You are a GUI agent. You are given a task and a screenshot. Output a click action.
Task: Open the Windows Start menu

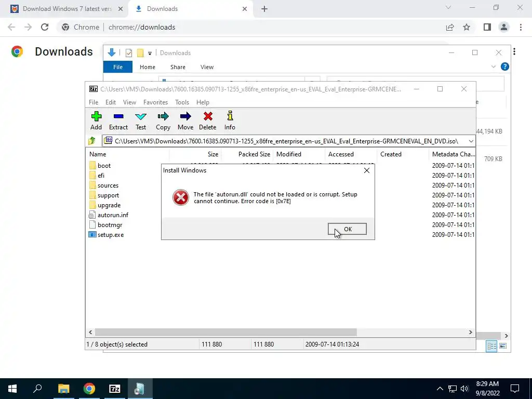coord(12,389)
